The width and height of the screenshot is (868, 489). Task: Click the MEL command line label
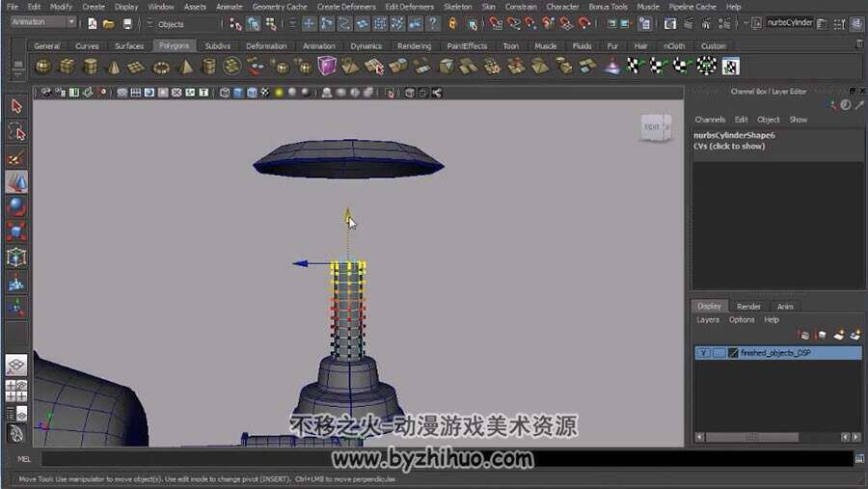24,459
